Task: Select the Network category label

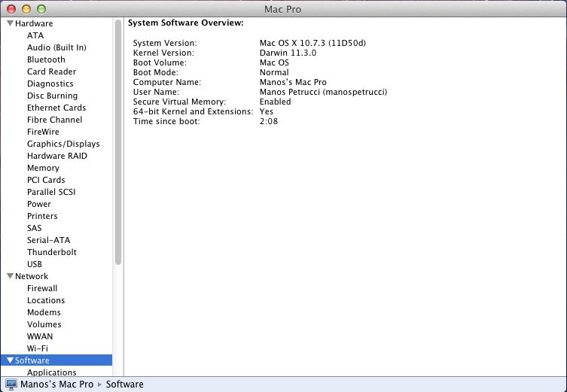Action: [x=32, y=276]
